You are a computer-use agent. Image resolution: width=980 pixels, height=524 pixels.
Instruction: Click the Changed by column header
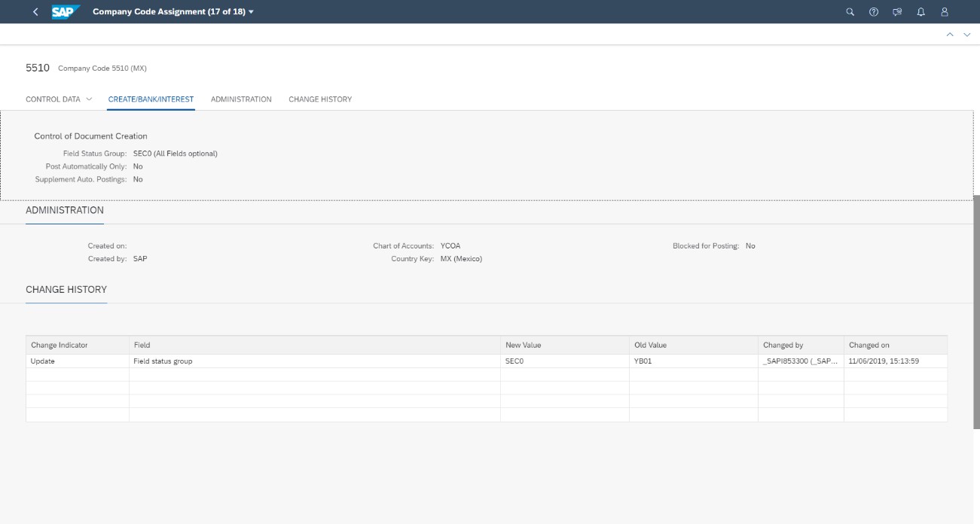click(783, 346)
